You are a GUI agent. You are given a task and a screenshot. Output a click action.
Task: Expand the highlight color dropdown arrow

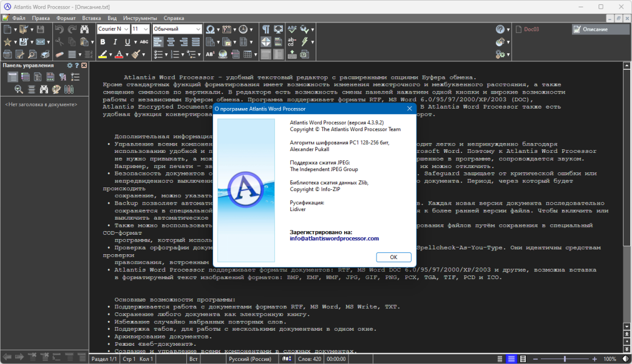tap(110, 55)
